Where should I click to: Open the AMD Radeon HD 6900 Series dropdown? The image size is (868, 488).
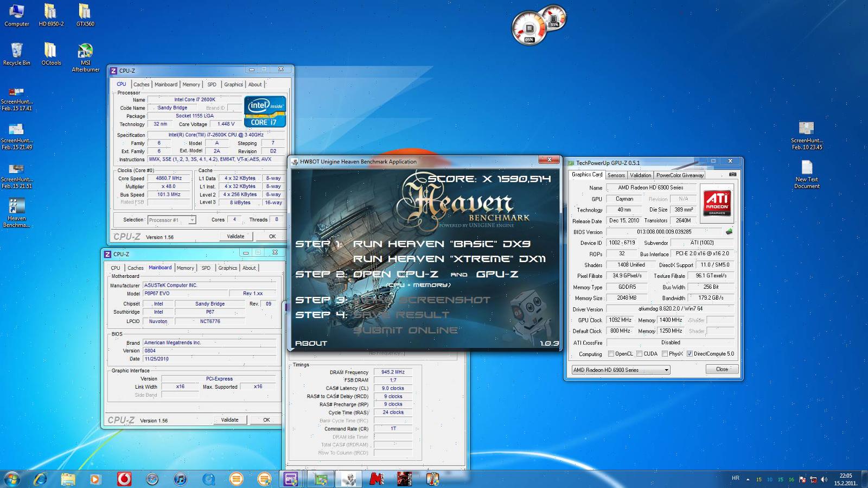pyautogui.click(x=621, y=370)
